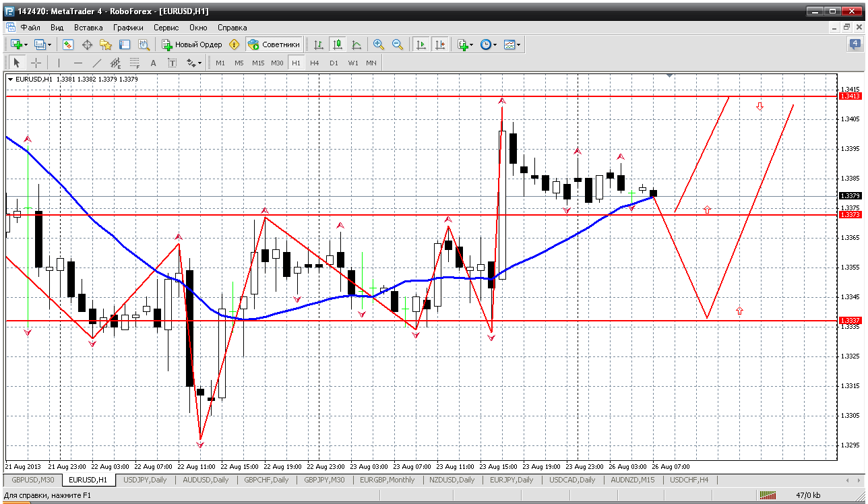Select the W1 timeframe button
The width and height of the screenshot is (868, 504).
point(353,63)
